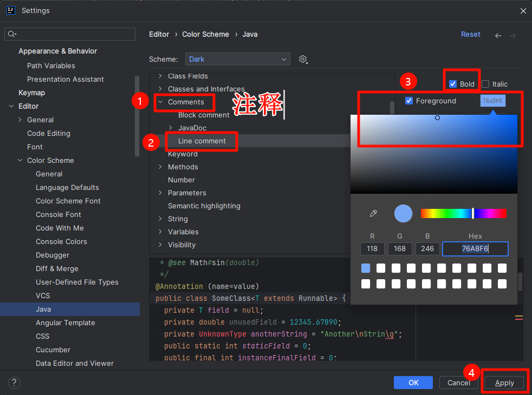Viewport: 532px width, 395px height.
Task: Open the Scheme Dark dropdown
Action: point(237,59)
